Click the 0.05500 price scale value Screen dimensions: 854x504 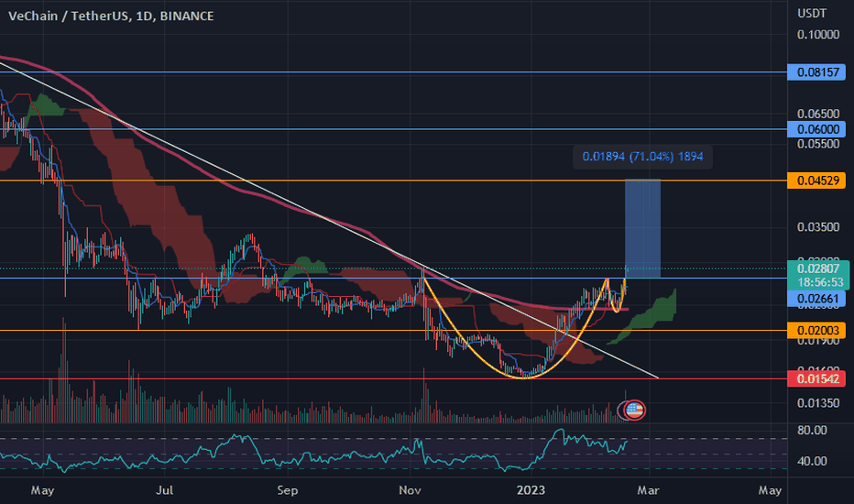[x=818, y=144]
